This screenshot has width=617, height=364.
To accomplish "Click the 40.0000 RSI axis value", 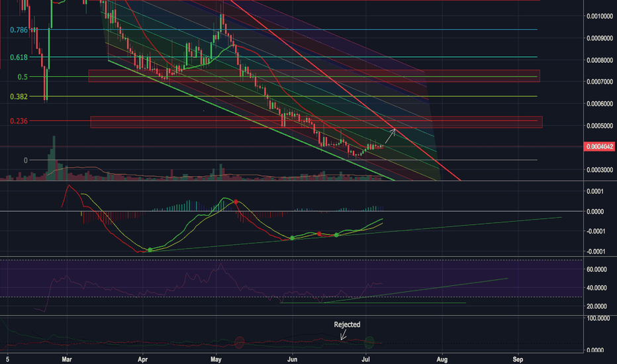I will [x=596, y=288].
